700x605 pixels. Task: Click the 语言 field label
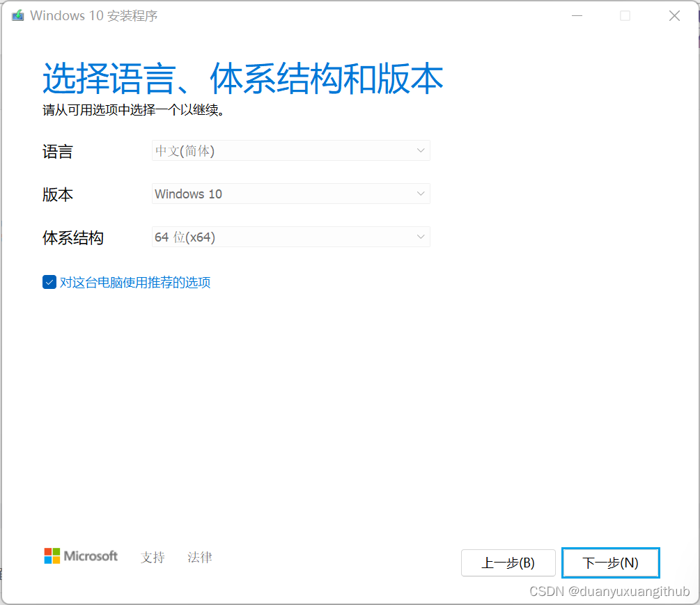[x=58, y=151]
